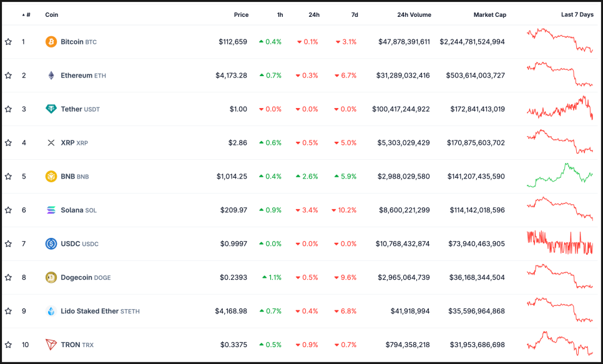This screenshot has width=603, height=364.
Task: Sort by the Price column header
Action: pos(241,14)
